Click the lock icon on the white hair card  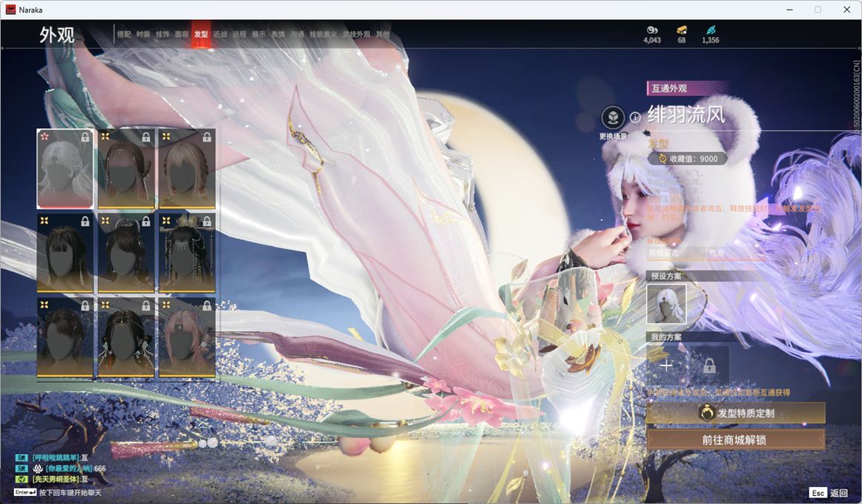click(x=85, y=136)
